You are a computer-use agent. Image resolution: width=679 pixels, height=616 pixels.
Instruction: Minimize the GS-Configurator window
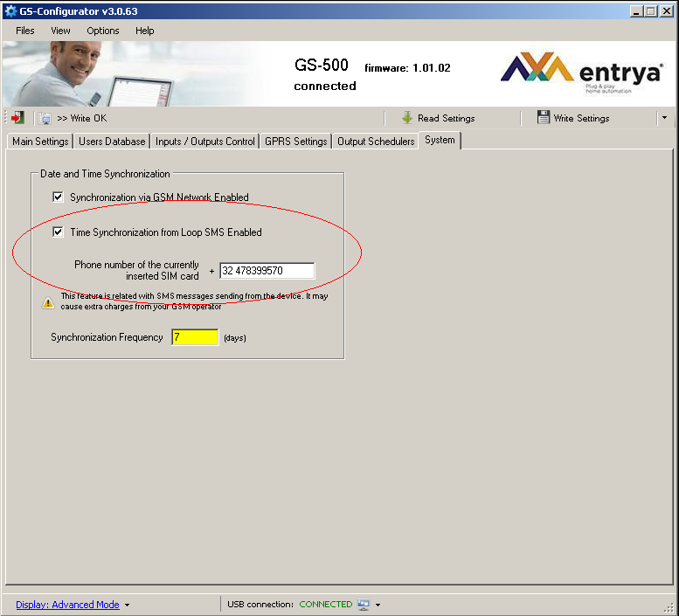pyautogui.click(x=635, y=11)
